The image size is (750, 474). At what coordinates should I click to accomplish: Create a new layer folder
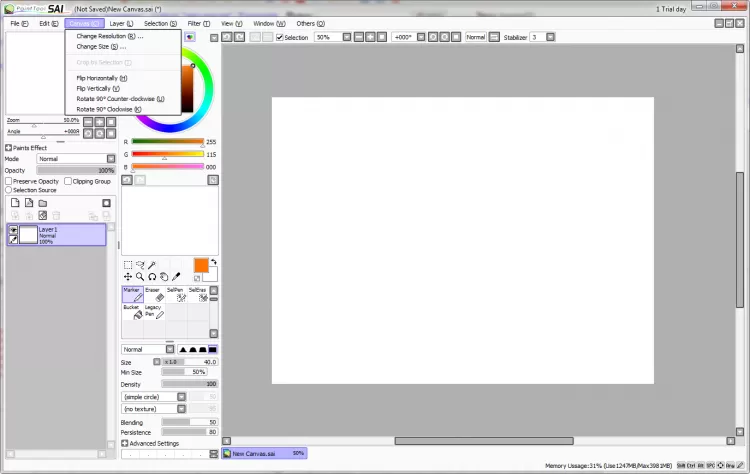[x=43, y=203]
